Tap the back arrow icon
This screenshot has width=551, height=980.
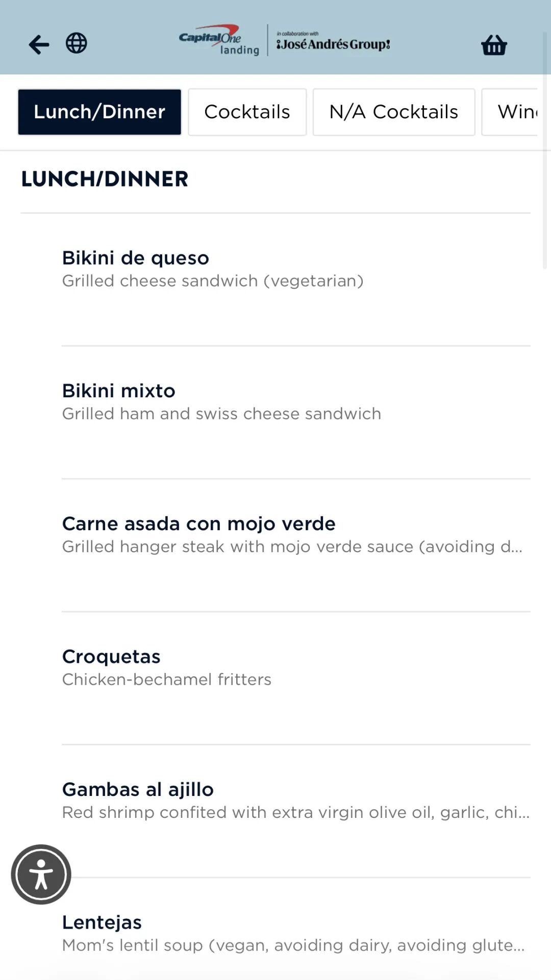(39, 44)
